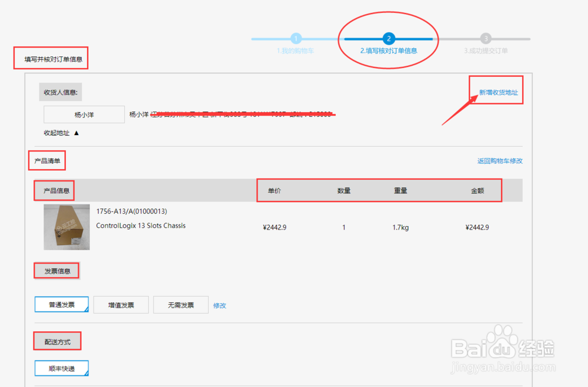Viewport: 588px width, 387px height.
Task: Select the 3.成功提交订单 step label
Action: tap(486, 51)
